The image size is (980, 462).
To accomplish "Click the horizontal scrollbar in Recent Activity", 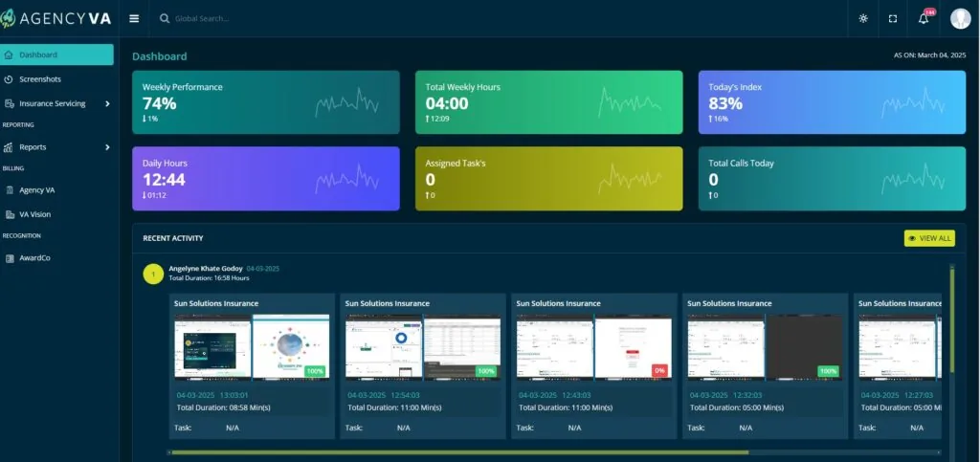I will point(459,452).
